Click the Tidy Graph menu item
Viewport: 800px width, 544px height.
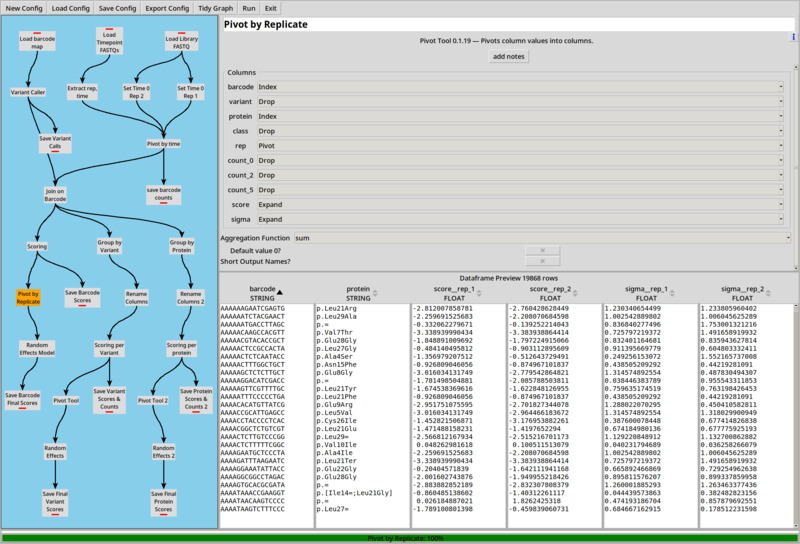[215, 8]
